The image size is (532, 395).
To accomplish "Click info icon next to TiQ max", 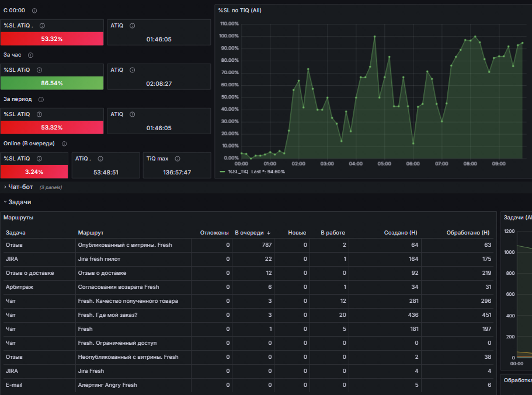I will tap(178, 159).
